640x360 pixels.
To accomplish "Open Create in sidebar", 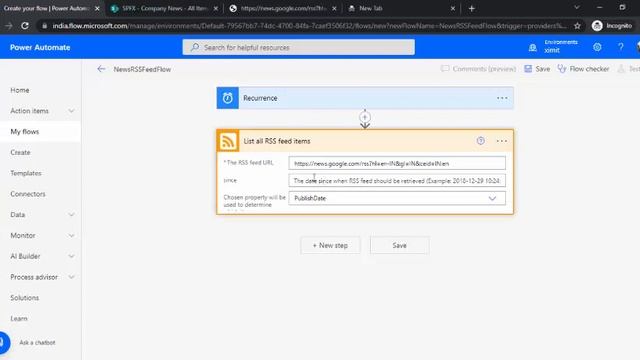I will tap(20, 152).
